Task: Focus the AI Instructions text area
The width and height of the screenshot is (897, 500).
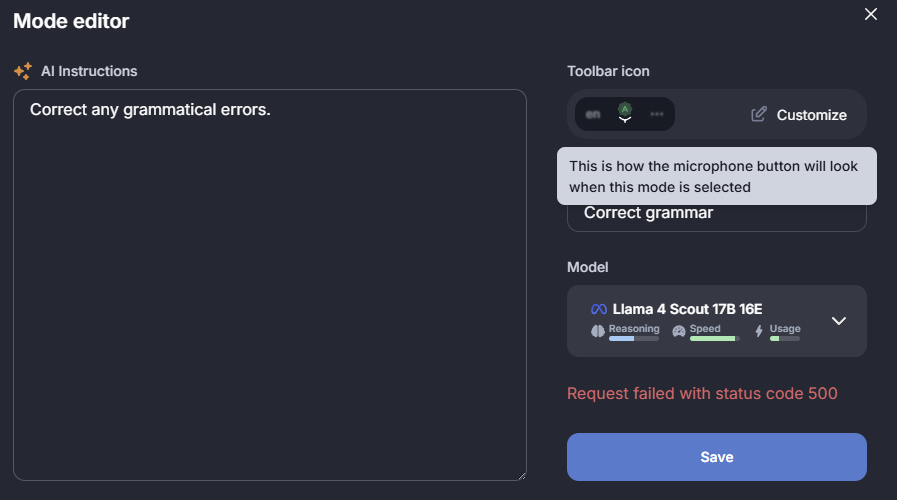Action: click(269, 284)
